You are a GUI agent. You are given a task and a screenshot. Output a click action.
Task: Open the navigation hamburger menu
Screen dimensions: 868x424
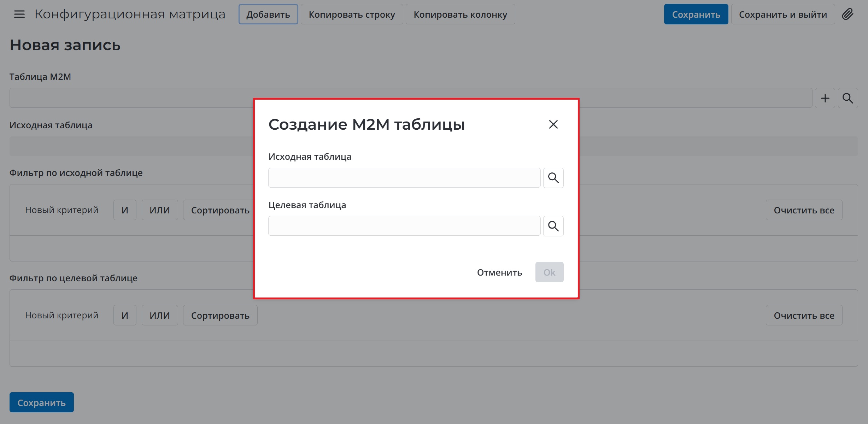point(19,14)
